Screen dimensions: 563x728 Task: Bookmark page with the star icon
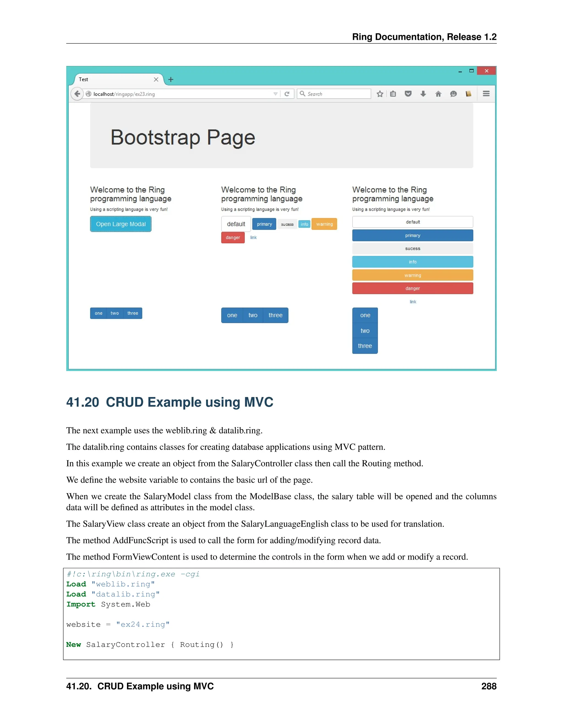tap(380, 94)
